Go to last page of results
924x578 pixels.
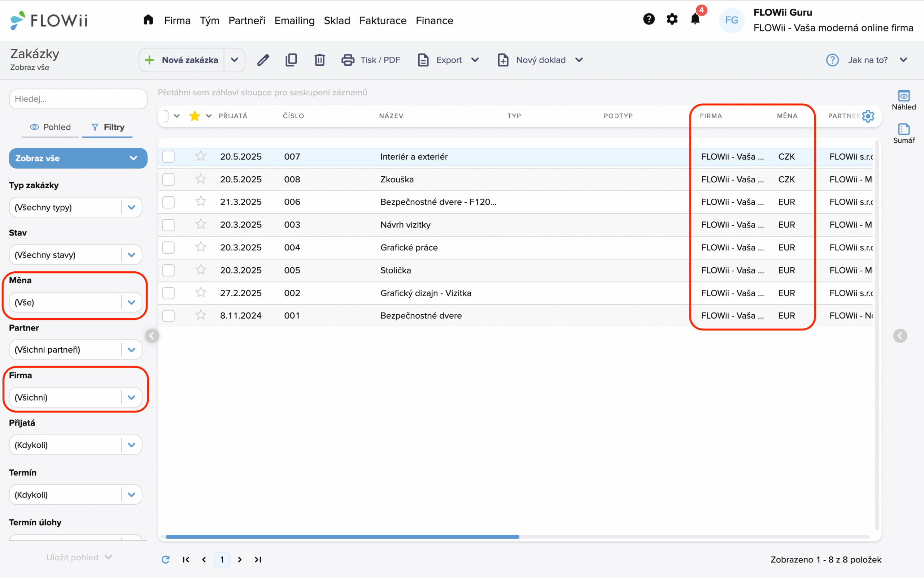coord(258,559)
